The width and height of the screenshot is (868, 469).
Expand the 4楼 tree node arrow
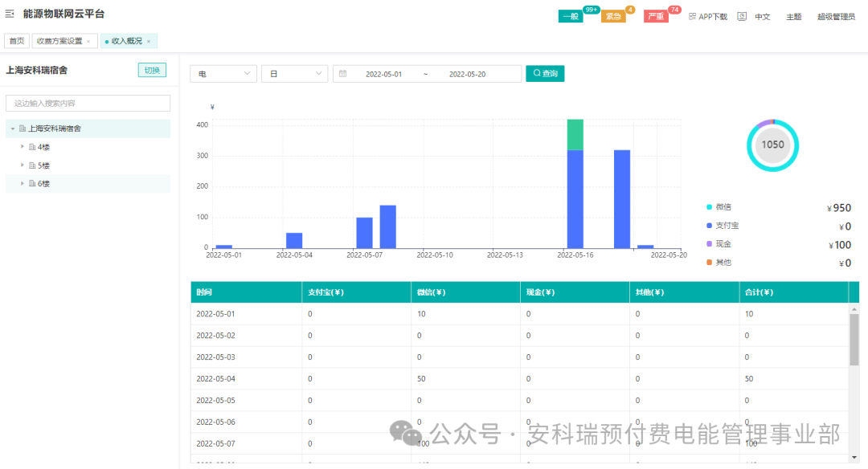(x=23, y=146)
